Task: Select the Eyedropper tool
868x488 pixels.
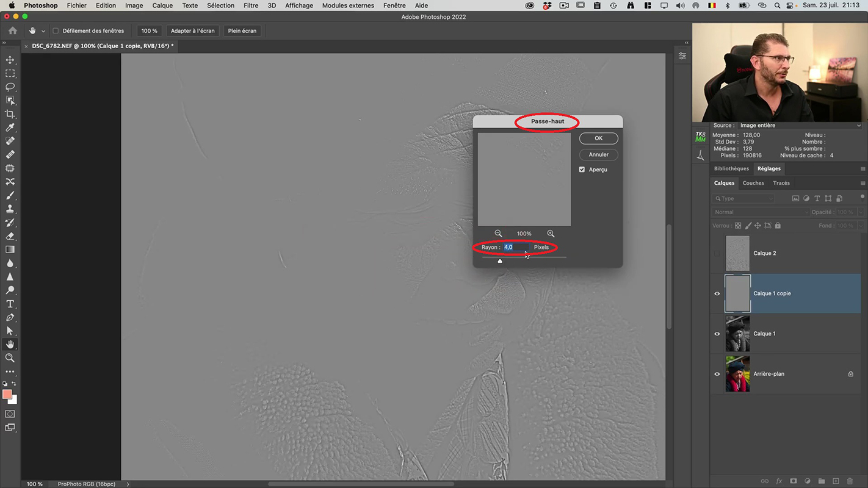Action: (x=10, y=127)
